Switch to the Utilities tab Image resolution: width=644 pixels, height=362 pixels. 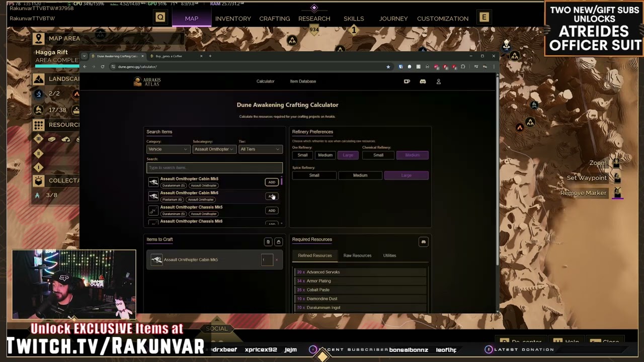tap(389, 255)
